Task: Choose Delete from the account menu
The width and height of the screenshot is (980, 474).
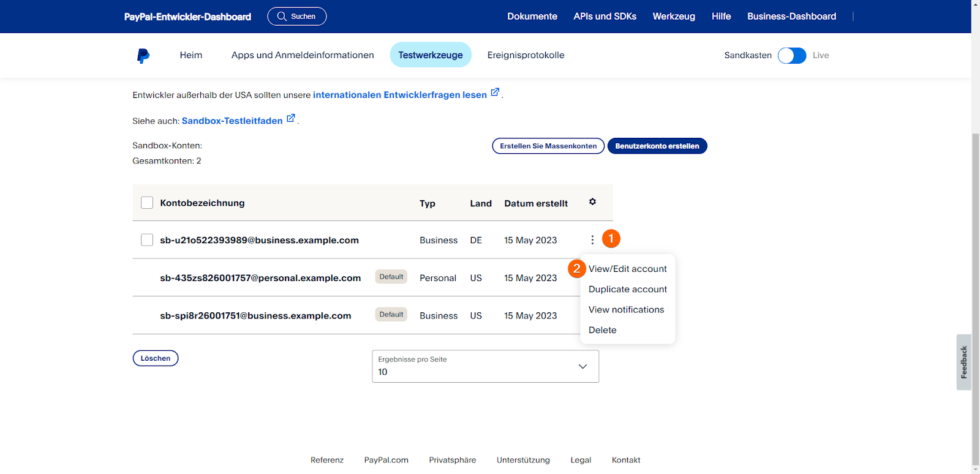Action: 603,330
